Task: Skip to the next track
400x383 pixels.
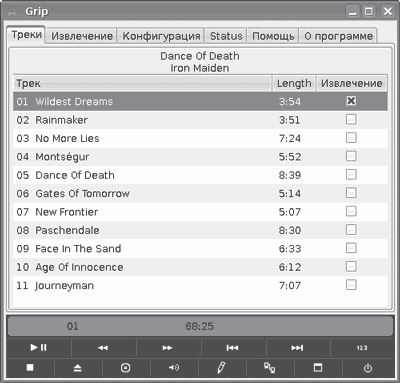Action: tap(297, 348)
